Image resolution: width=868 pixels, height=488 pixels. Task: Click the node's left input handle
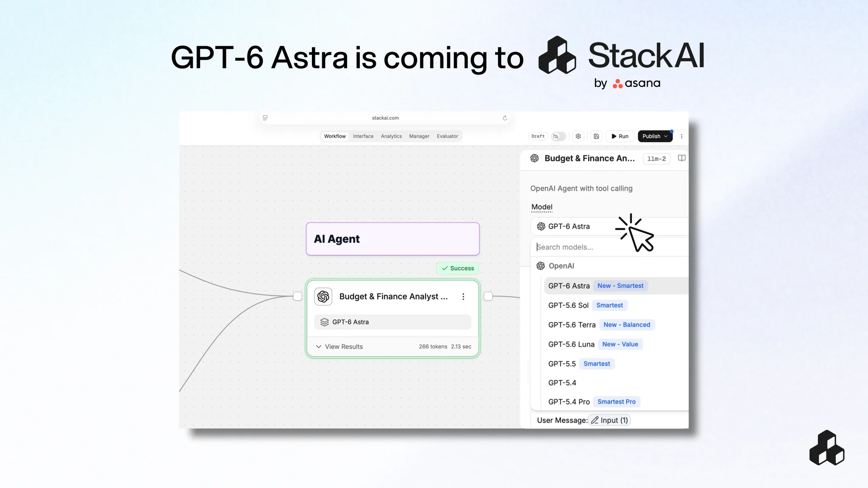point(298,296)
